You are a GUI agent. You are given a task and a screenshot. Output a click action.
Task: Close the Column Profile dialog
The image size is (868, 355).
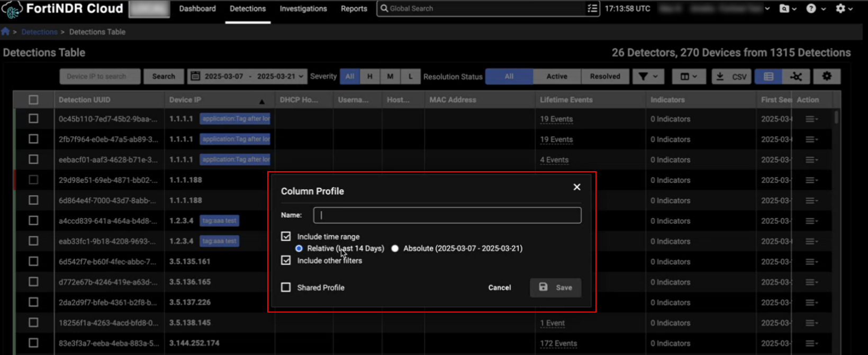pos(577,187)
